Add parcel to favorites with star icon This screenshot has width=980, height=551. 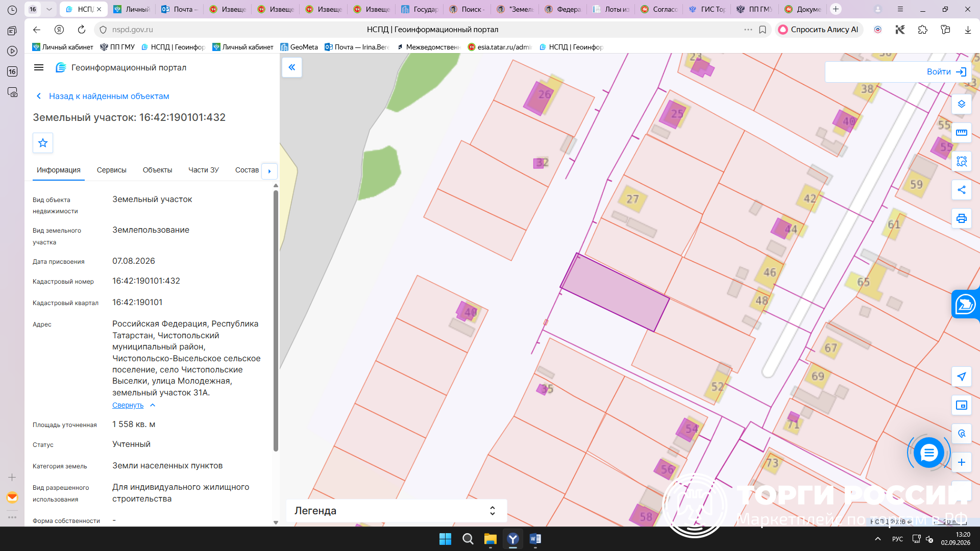[43, 143]
